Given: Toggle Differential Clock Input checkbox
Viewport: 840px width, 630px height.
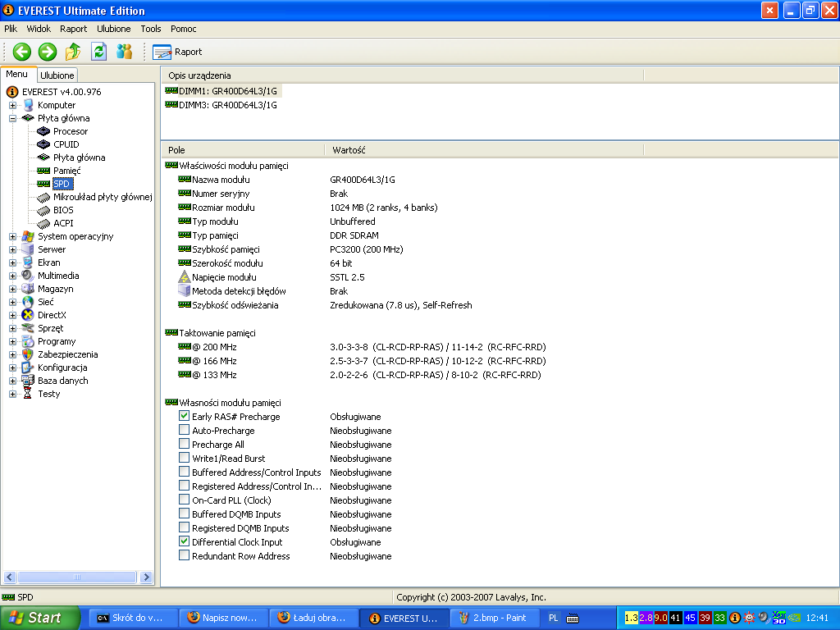Looking at the screenshot, I should tap(184, 541).
